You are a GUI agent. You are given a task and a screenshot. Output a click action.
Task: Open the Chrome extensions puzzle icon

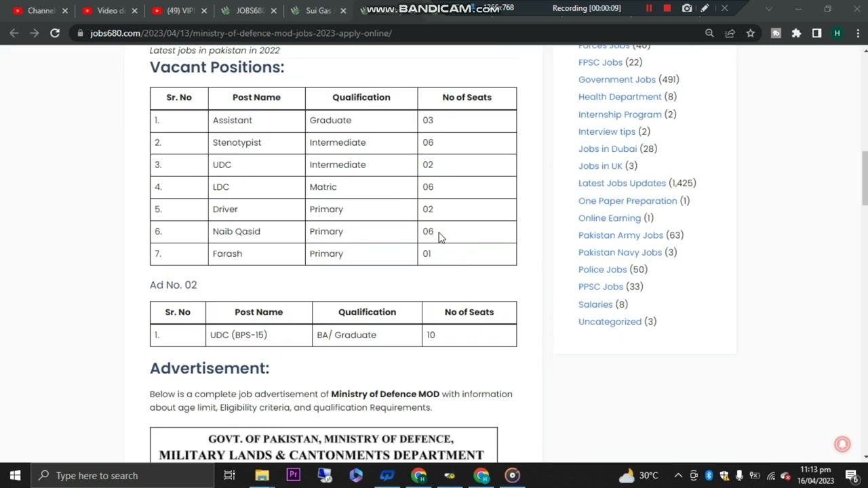[x=796, y=33]
